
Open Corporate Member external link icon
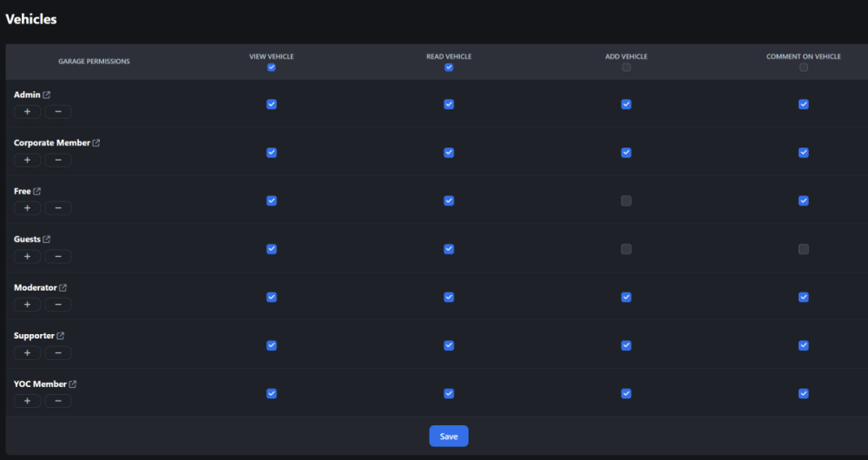(96, 143)
